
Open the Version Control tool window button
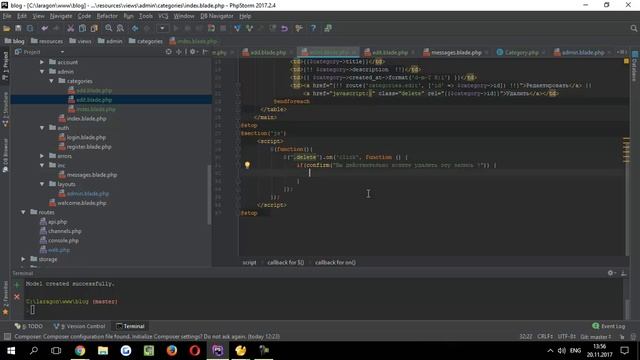[x=80, y=326]
